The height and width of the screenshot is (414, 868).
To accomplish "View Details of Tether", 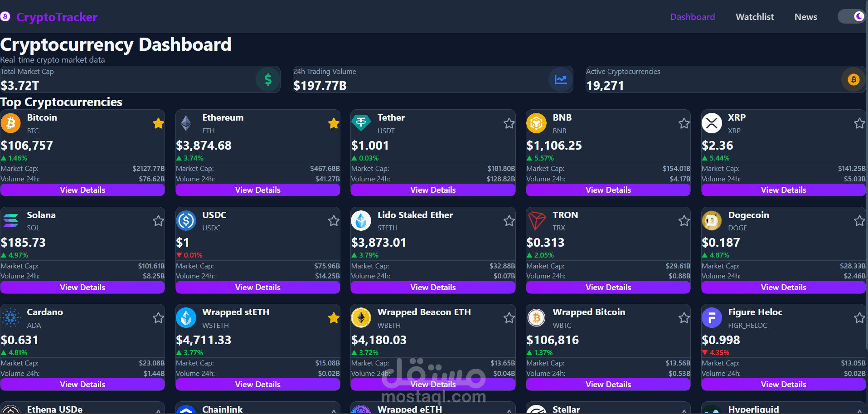I will (x=433, y=190).
